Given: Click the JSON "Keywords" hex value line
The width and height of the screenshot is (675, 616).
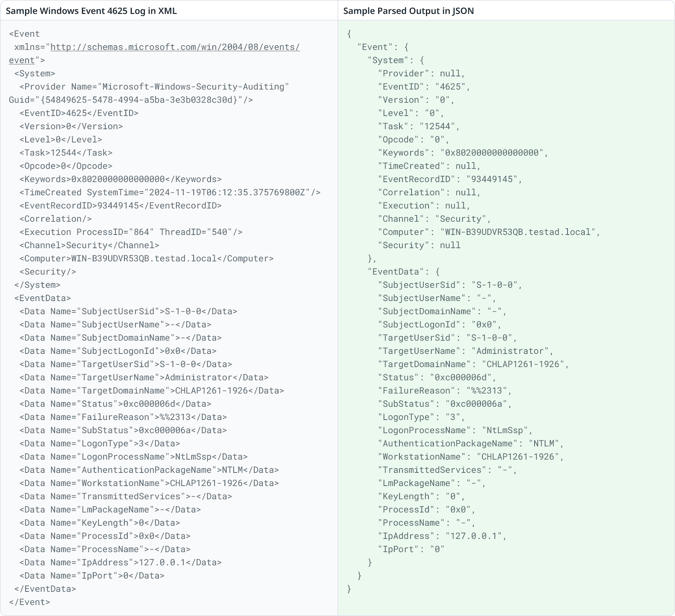Looking at the screenshot, I should click(463, 153).
